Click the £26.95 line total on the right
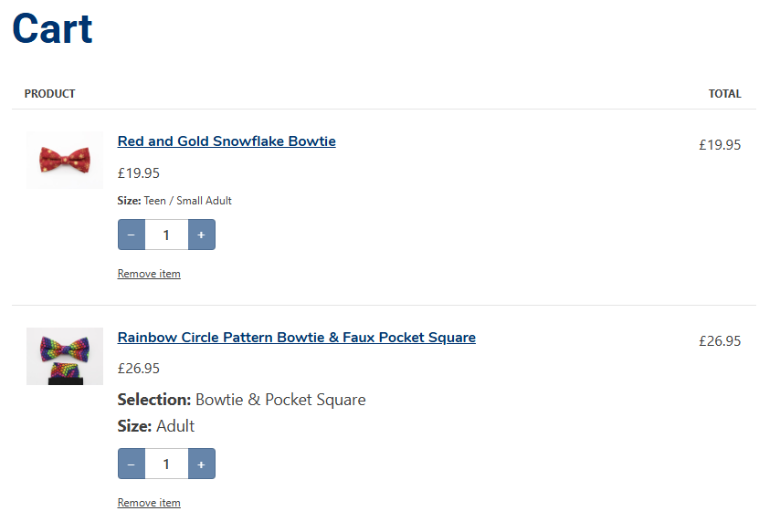Screen dimensions: 780x532 [x=720, y=341]
